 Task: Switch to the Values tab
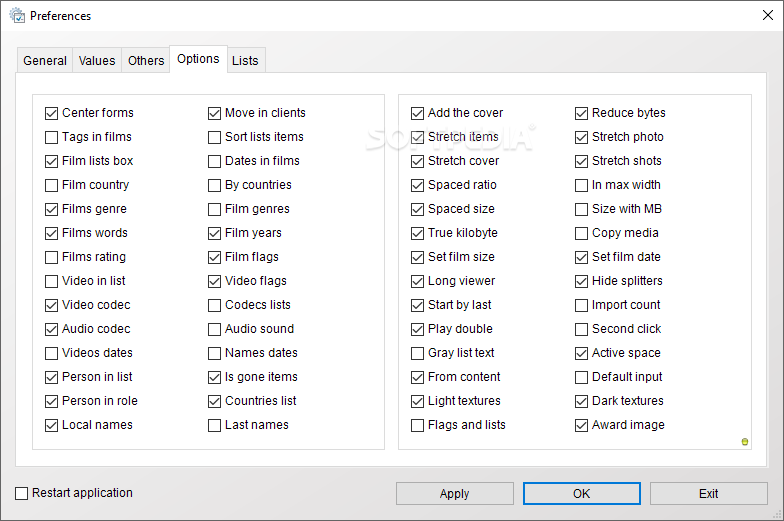tap(97, 60)
